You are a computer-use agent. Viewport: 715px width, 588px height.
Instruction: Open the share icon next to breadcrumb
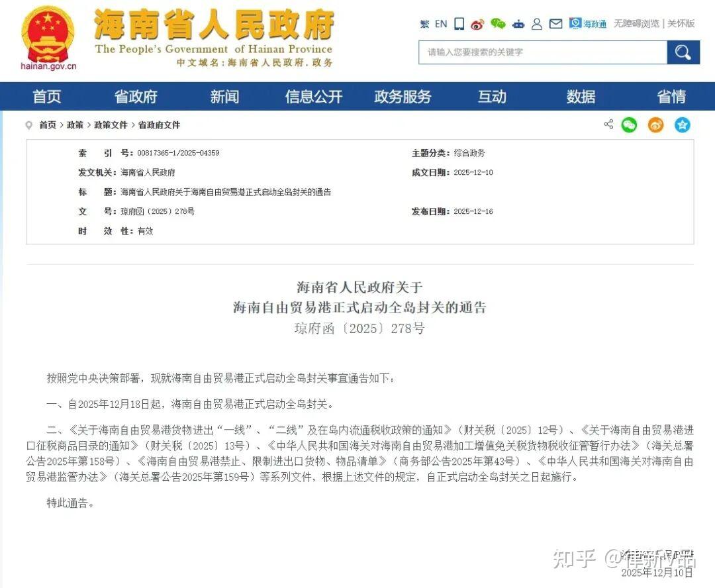coord(608,124)
